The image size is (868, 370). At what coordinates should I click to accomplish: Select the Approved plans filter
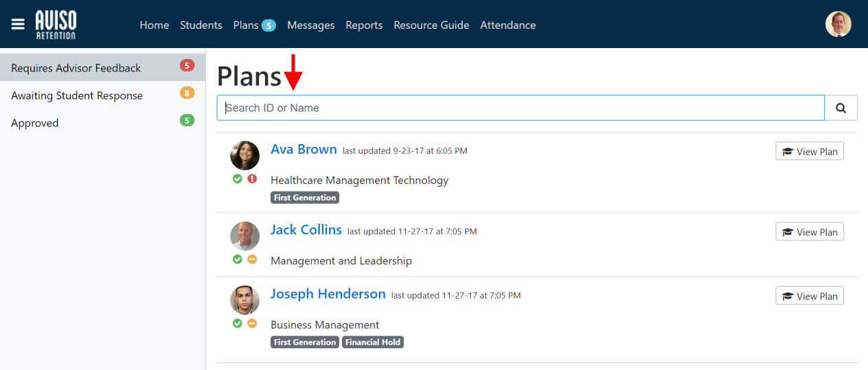tap(35, 123)
